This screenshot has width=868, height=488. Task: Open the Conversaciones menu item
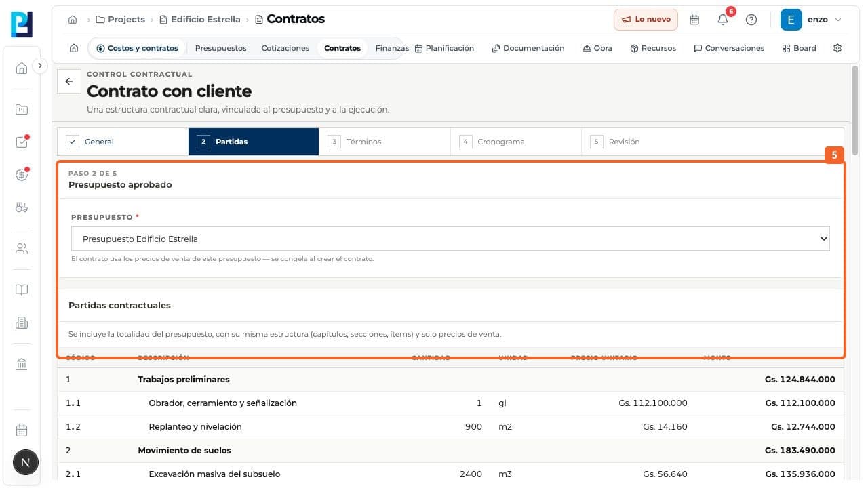(729, 48)
